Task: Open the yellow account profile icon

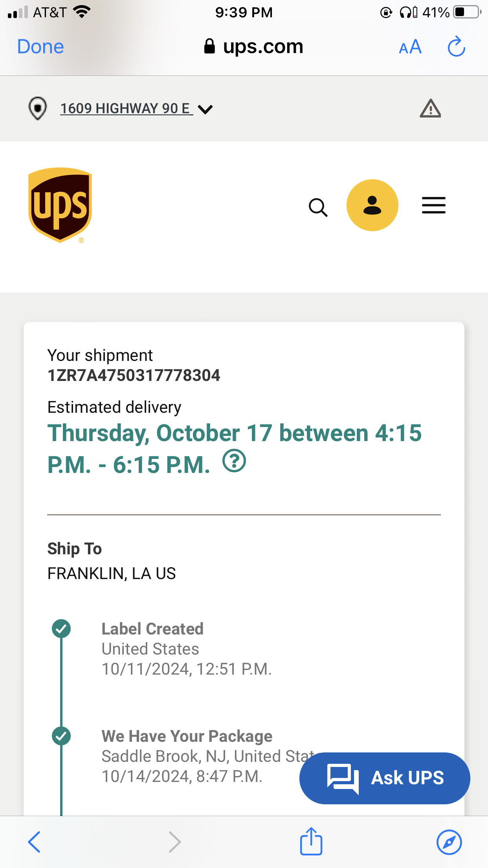Action: (372, 205)
